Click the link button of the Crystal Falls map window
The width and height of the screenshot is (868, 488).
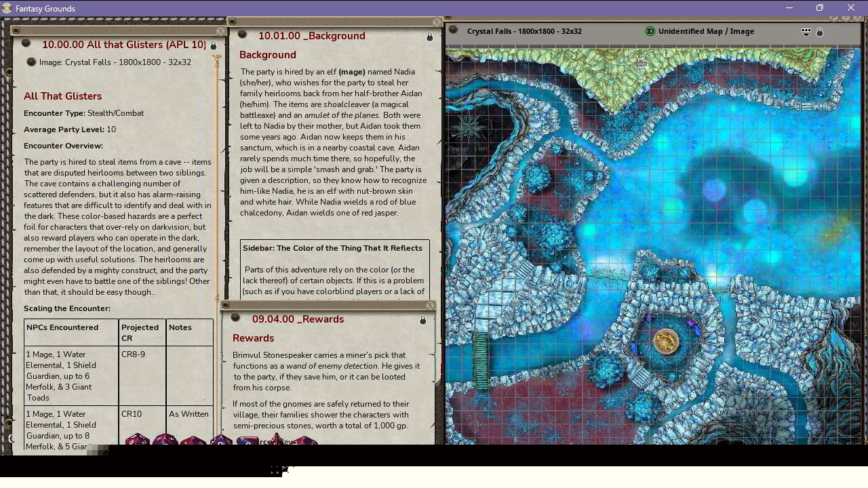[454, 30]
